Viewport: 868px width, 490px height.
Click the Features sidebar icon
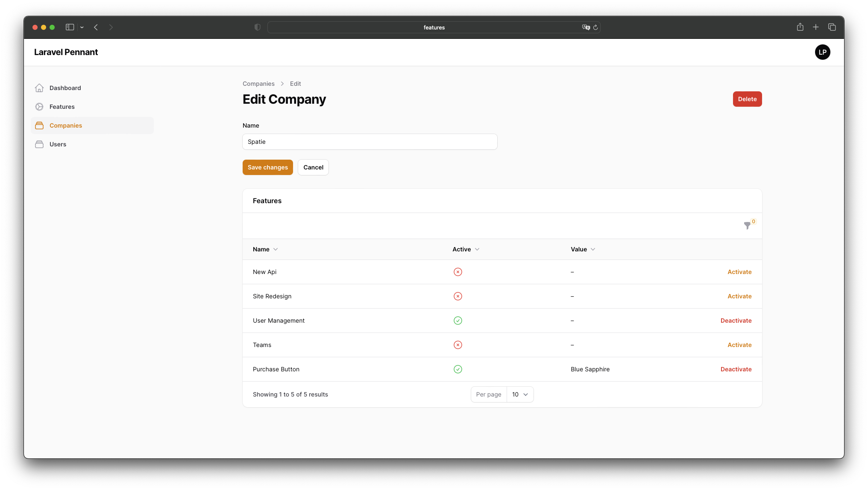pos(39,107)
